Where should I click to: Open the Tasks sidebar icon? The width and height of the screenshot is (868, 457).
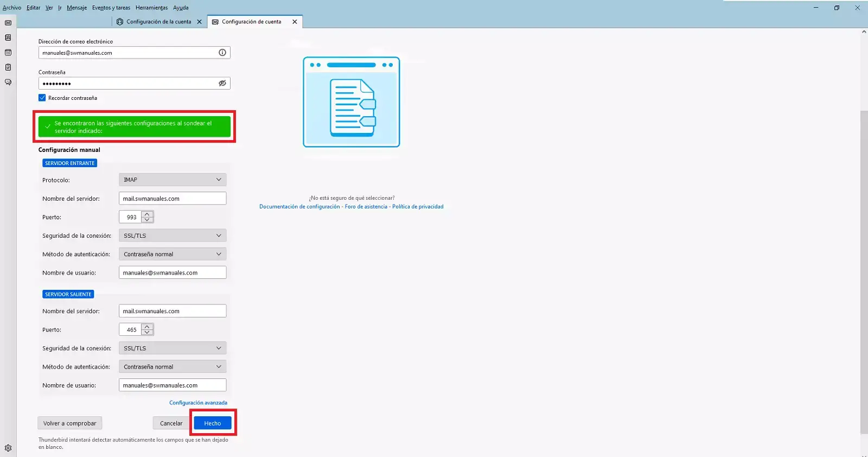click(8, 67)
